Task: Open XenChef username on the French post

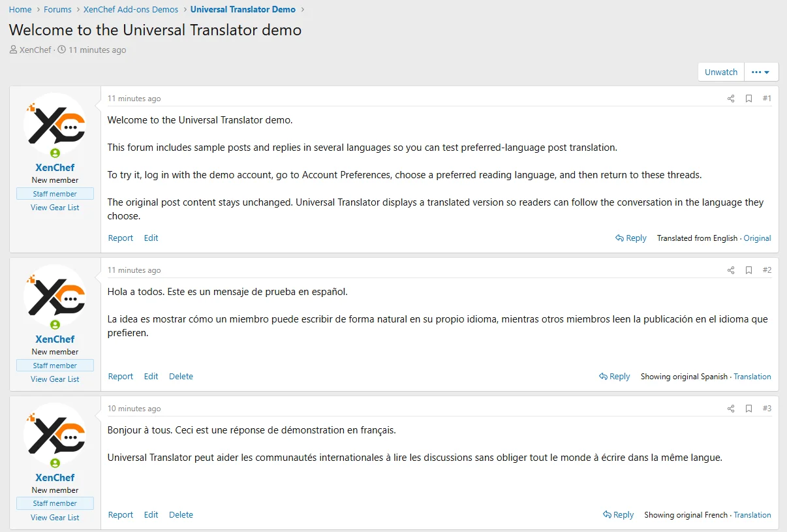Action: [x=55, y=478]
